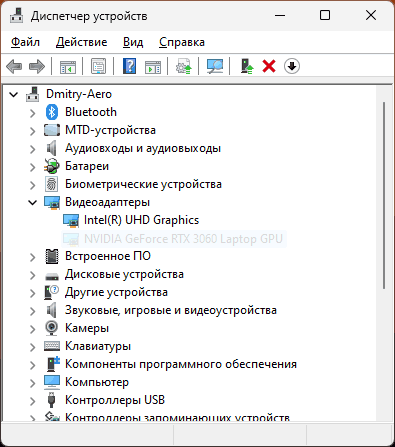Expand the Другие устройства category
Screen dimensions: 395x447
(x=32, y=293)
